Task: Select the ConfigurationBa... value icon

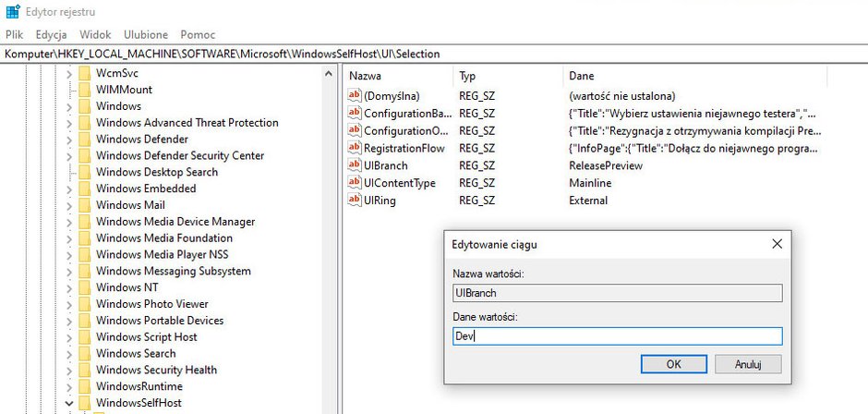Action: (354, 113)
